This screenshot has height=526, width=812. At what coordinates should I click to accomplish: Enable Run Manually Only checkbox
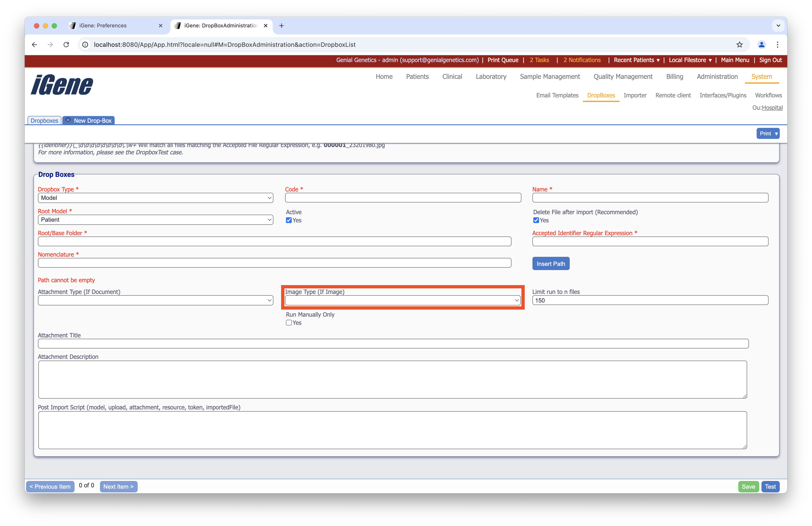point(289,323)
